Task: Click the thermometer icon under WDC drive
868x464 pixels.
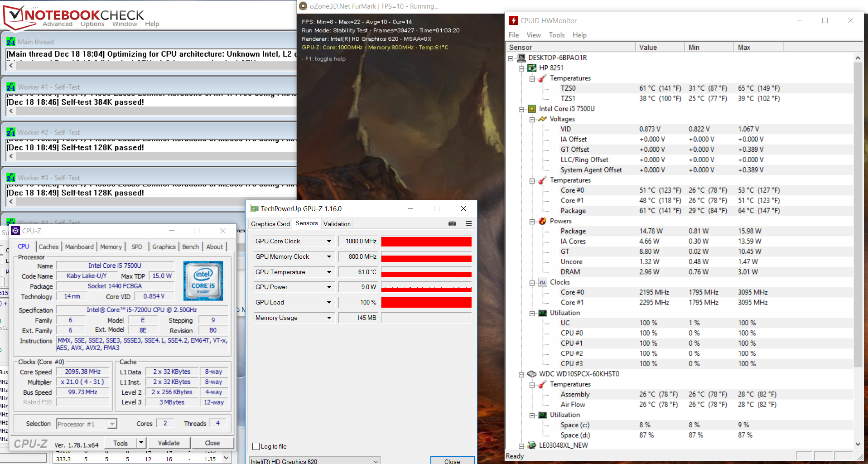Action: tap(542, 384)
